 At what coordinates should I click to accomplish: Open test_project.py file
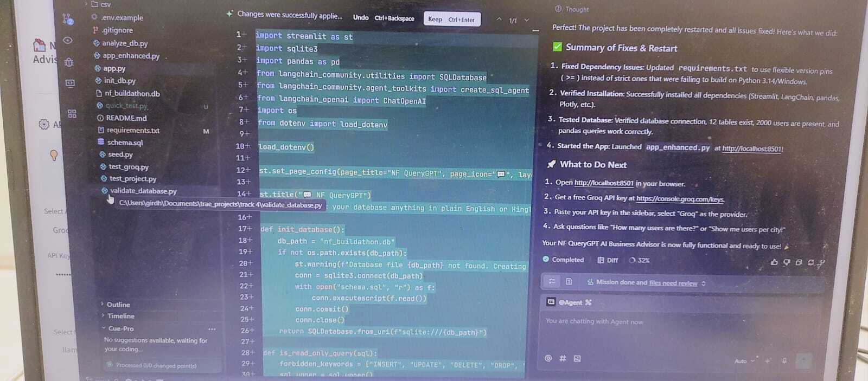[132, 179]
